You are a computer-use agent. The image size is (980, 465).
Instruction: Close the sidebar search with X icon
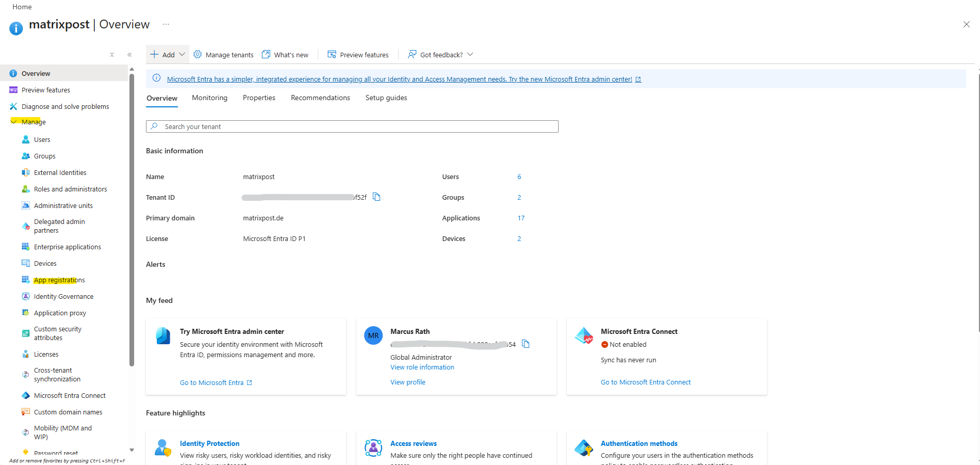point(112,55)
